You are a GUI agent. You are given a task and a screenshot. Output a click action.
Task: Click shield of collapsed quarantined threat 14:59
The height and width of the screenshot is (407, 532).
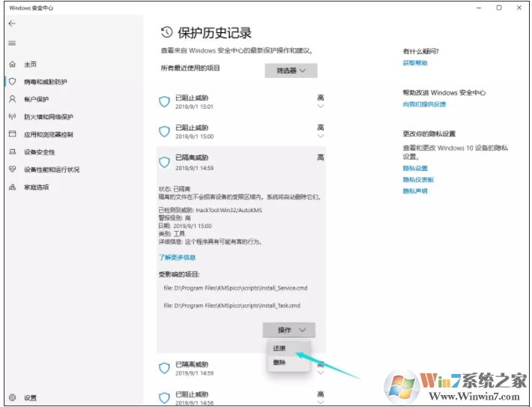[x=165, y=368]
